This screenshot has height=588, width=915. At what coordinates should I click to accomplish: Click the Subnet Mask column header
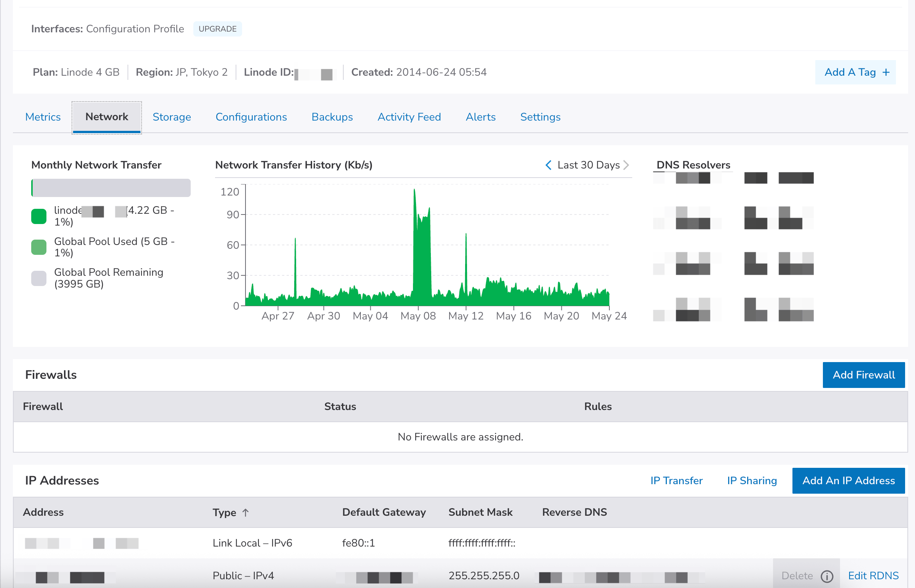point(480,512)
